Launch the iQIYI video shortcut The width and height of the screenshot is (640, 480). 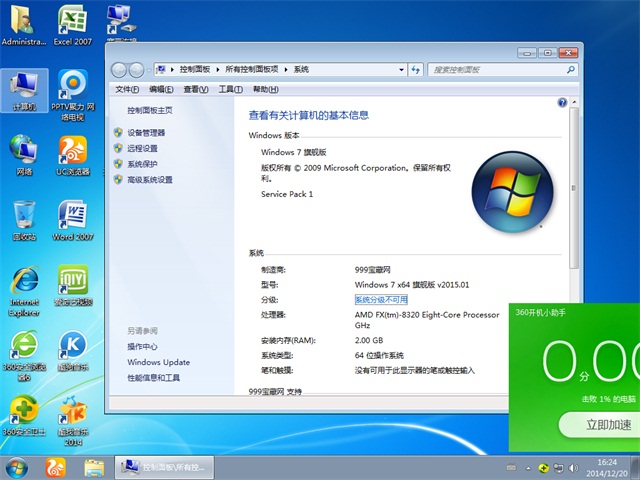click(73, 285)
